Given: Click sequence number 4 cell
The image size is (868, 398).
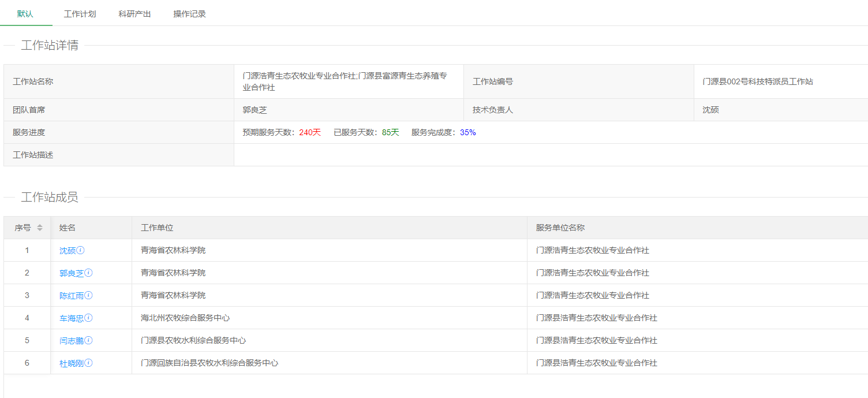Looking at the screenshot, I should click(27, 318).
